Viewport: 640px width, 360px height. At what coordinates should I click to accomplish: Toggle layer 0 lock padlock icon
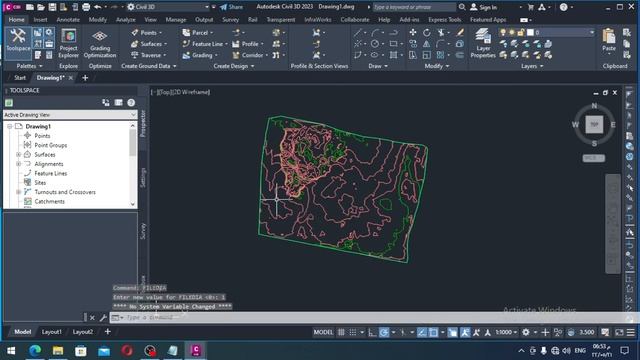click(x=521, y=32)
